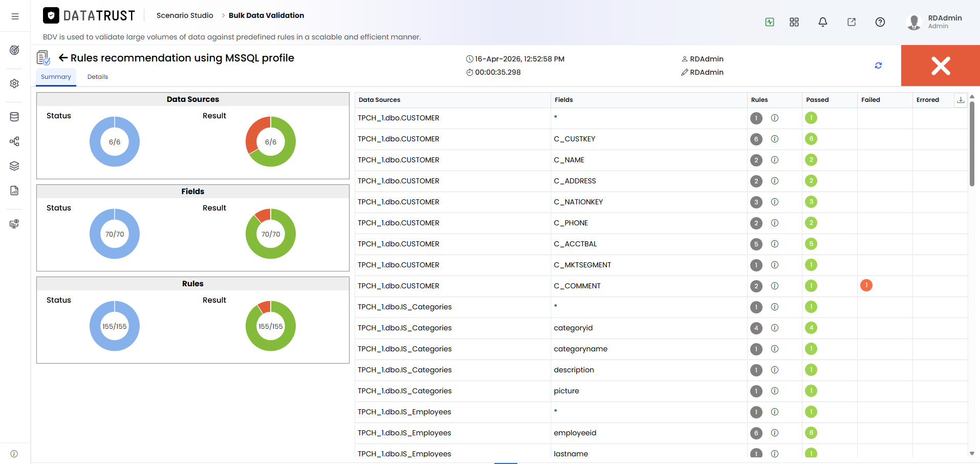Show info for C_COMMENT rules

click(x=775, y=286)
